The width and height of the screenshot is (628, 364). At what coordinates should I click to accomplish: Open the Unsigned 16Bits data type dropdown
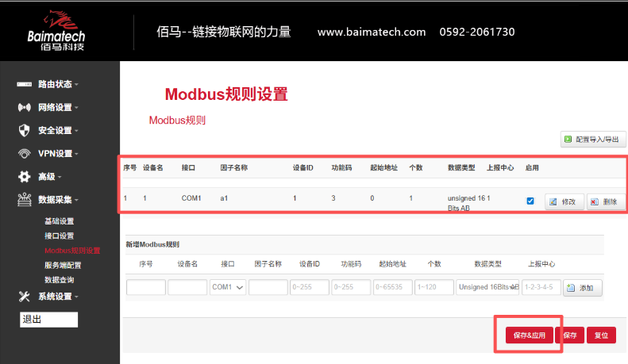pos(487,287)
